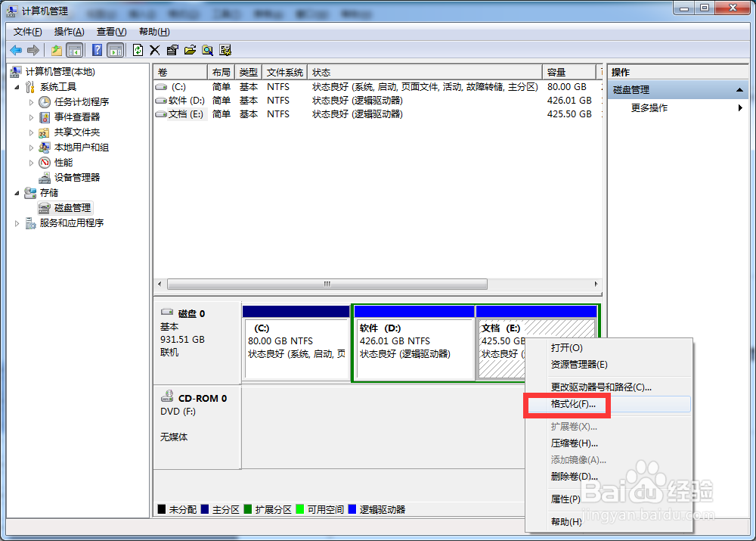Click the back navigation arrow
The height and width of the screenshot is (541, 756).
point(16,50)
